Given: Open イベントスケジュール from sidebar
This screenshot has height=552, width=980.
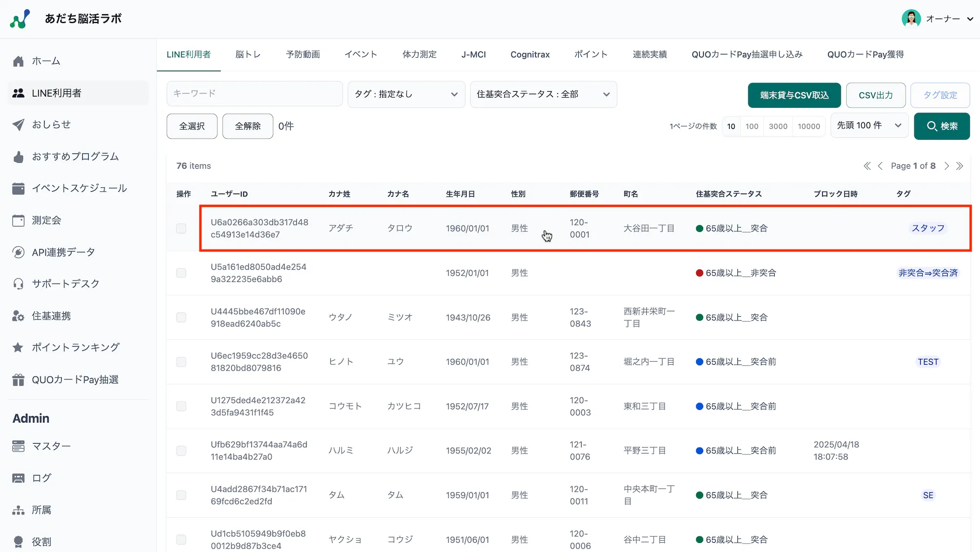Looking at the screenshot, I should (x=78, y=188).
